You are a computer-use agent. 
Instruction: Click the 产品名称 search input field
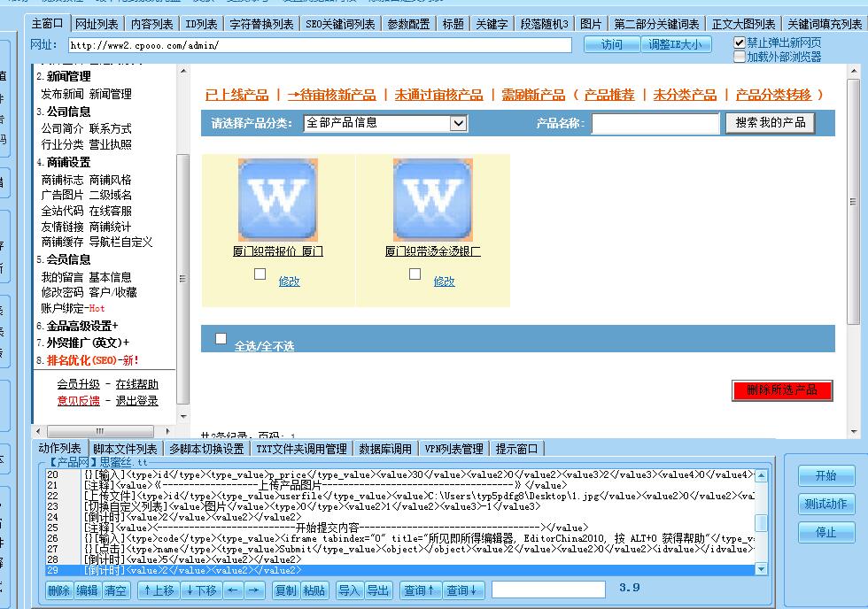655,123
